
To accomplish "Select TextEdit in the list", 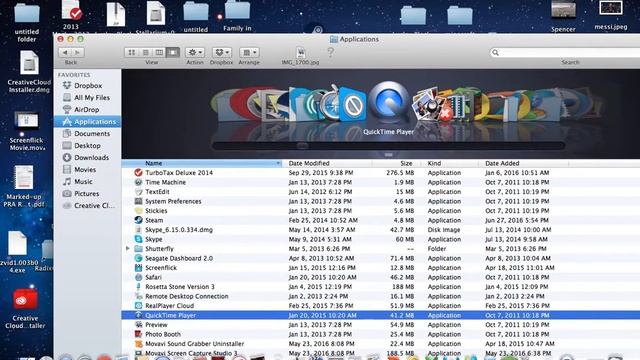I will [x=380, y=192].
